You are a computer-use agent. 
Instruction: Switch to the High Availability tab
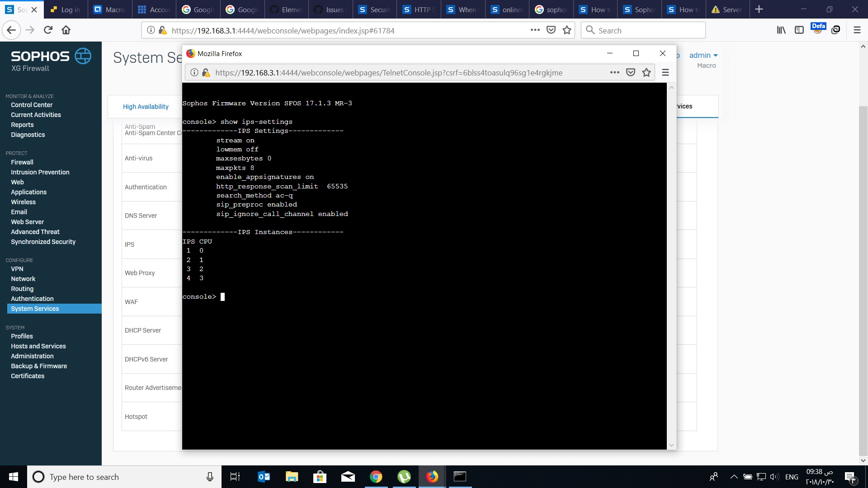[x=146, y=107]
